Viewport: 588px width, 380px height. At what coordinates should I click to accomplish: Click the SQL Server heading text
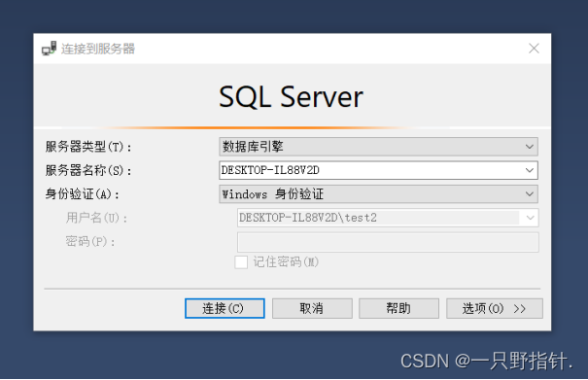(x=291, y=97)
